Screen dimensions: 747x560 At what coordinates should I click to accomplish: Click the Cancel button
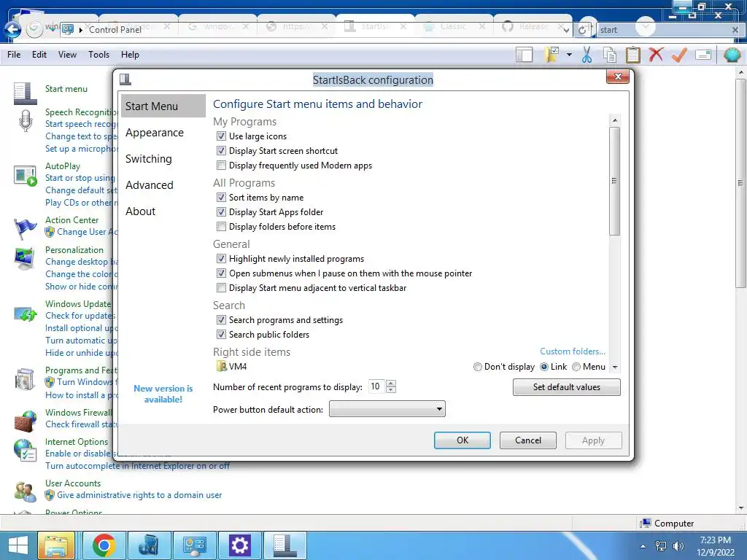tap(528, 440)
